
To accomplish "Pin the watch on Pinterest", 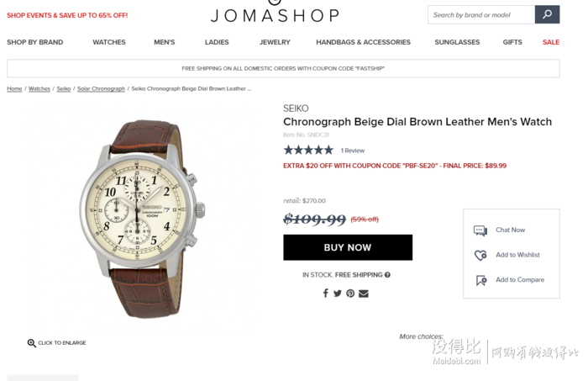I will point(350,294).
